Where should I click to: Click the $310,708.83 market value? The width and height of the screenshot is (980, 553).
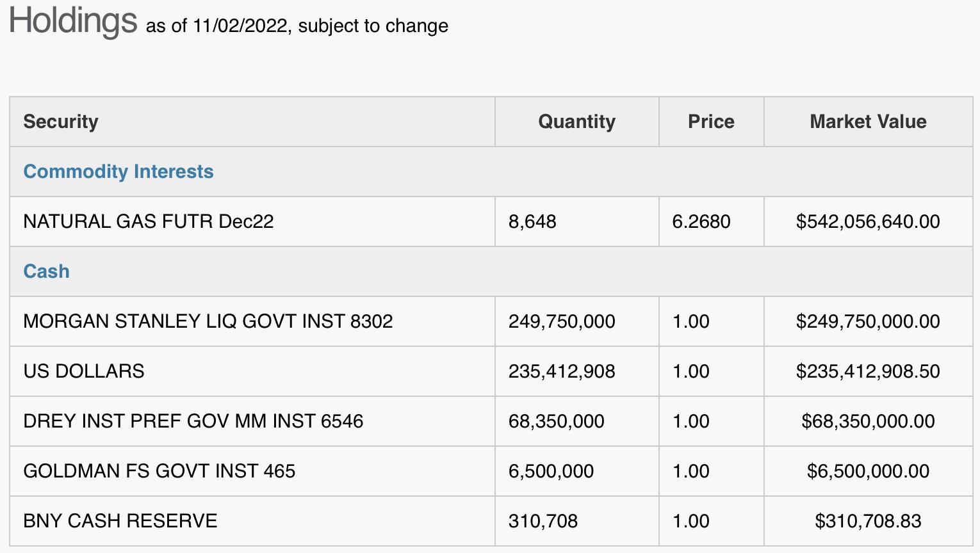(x=868, y=521)
